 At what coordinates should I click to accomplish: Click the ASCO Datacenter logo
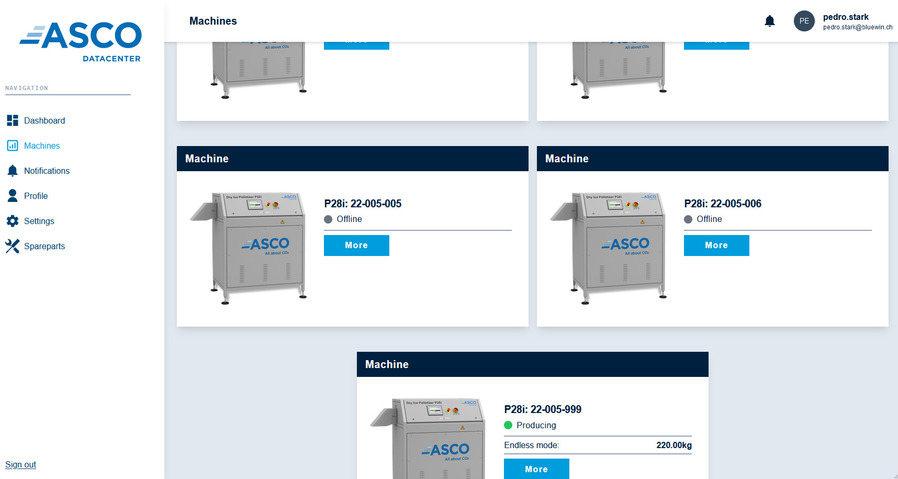pos(81,40)
